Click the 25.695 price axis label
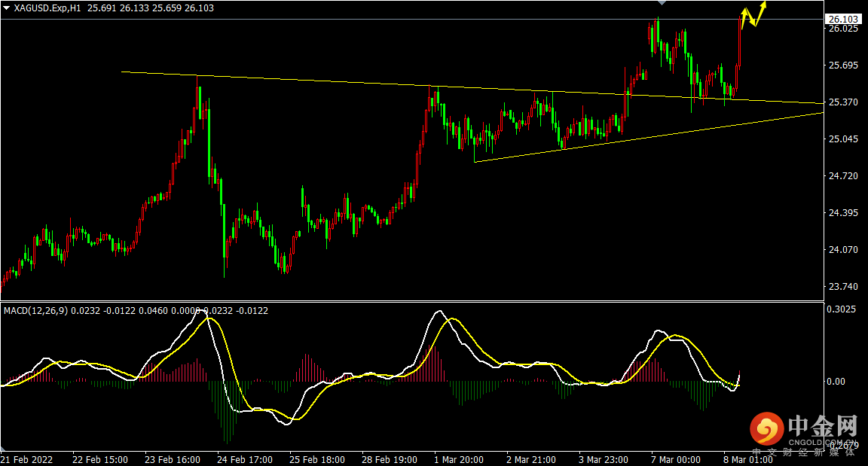 (x=843, y=65)
